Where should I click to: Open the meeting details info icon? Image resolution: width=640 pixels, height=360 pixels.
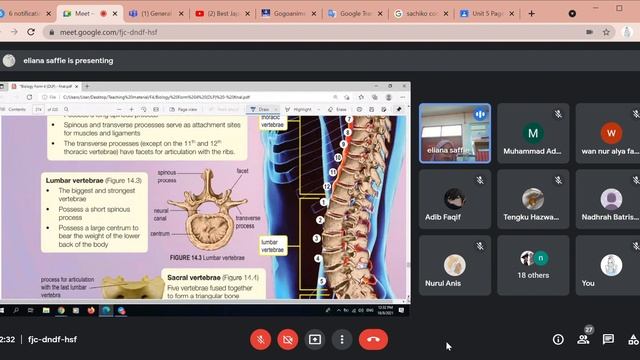558,339
